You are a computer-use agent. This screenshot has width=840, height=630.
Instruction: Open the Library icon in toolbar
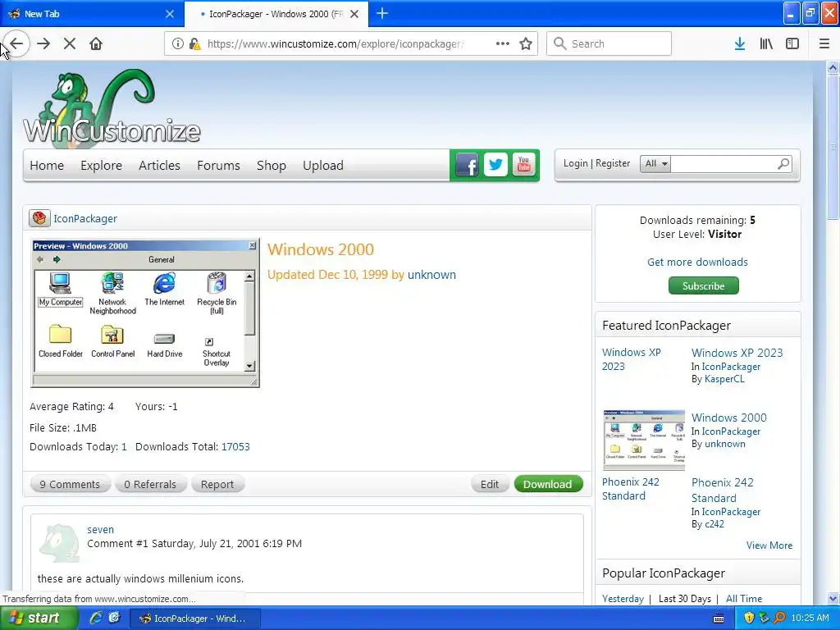click(x=766, y=44)
